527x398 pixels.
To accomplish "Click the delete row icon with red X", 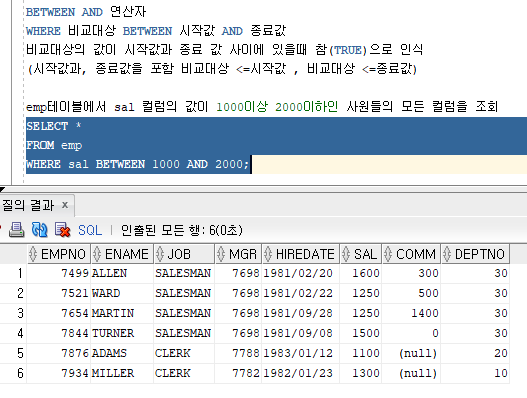I will [x=63, y=230].
